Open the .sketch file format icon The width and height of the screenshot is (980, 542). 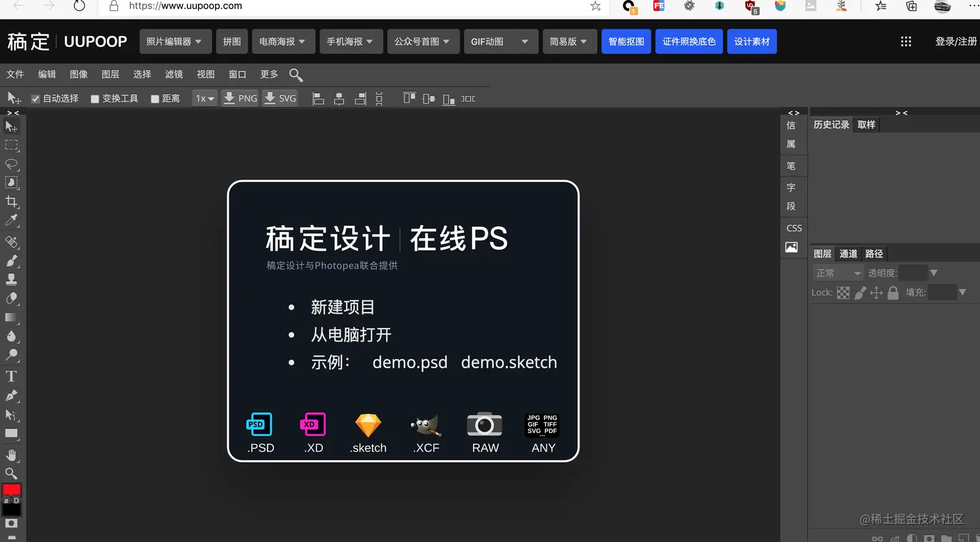368,425
